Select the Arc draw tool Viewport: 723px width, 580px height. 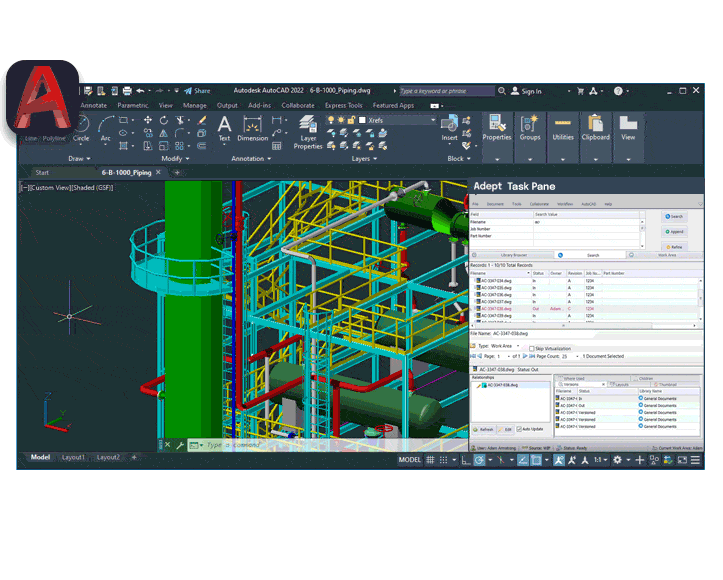tap(106, 129)
